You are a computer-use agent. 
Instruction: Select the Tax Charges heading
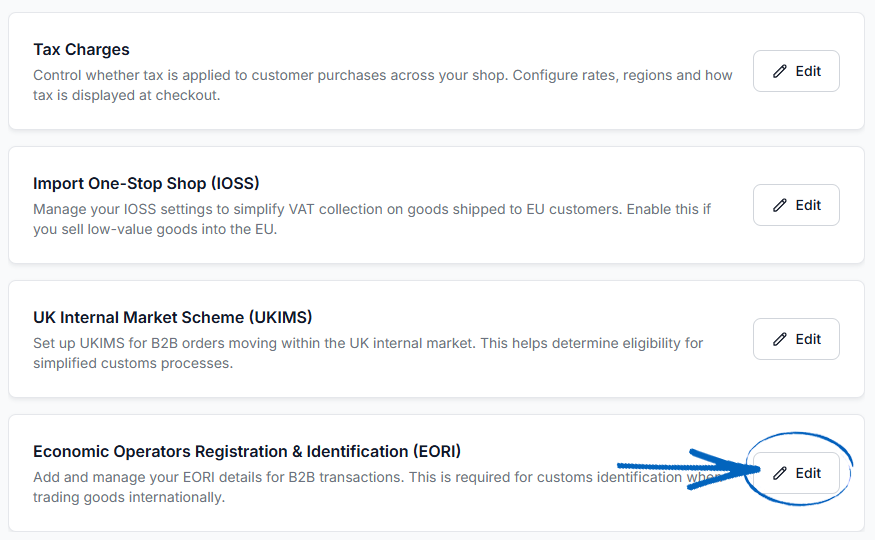[x=81, y=50]
